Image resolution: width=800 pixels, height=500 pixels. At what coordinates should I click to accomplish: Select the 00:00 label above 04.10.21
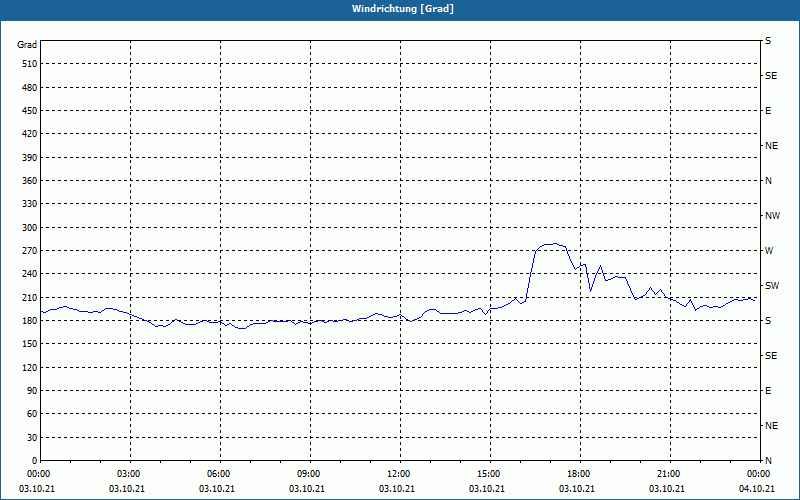pos(760,474)
